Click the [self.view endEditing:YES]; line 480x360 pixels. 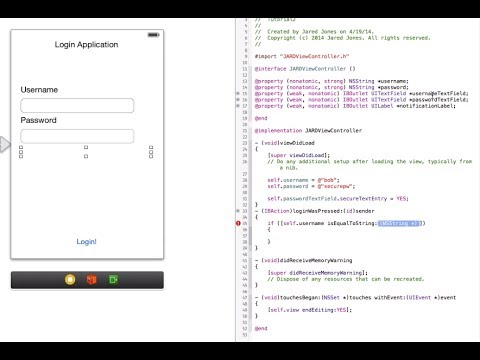click(310, 310)
